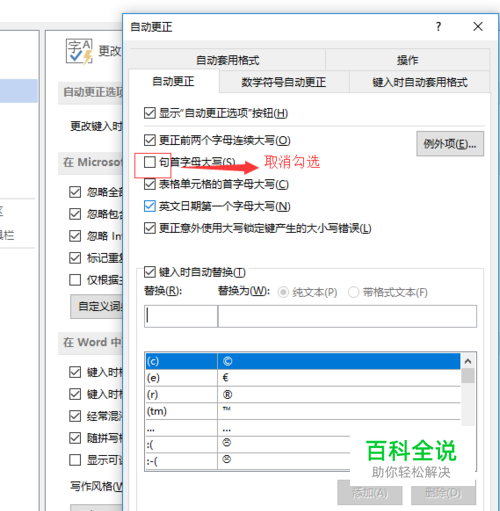Switch to the 自动套用格式 tab
This screenshot has width=500, height=511.
click(x=227, y=60)
